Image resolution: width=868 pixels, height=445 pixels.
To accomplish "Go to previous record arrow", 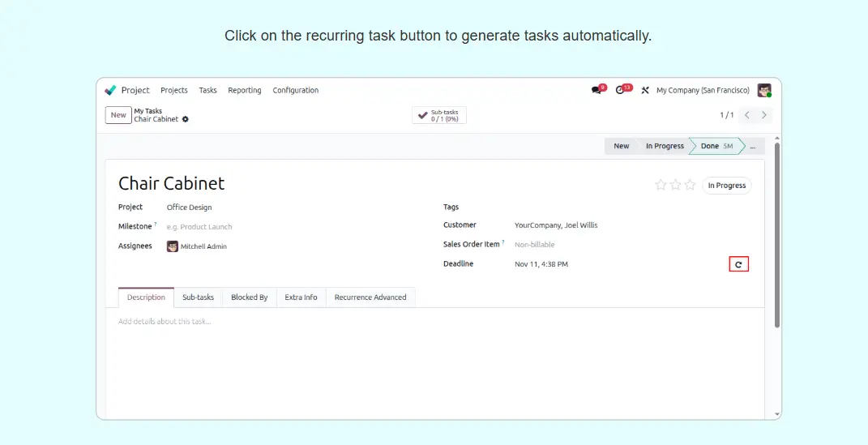I will pyautogui.click(x=747, y=115).
